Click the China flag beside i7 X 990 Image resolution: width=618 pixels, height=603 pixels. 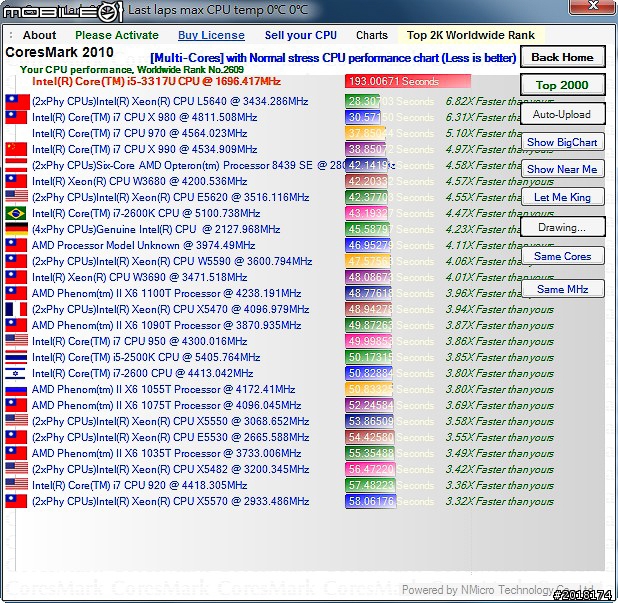click(x=16, y=149)
